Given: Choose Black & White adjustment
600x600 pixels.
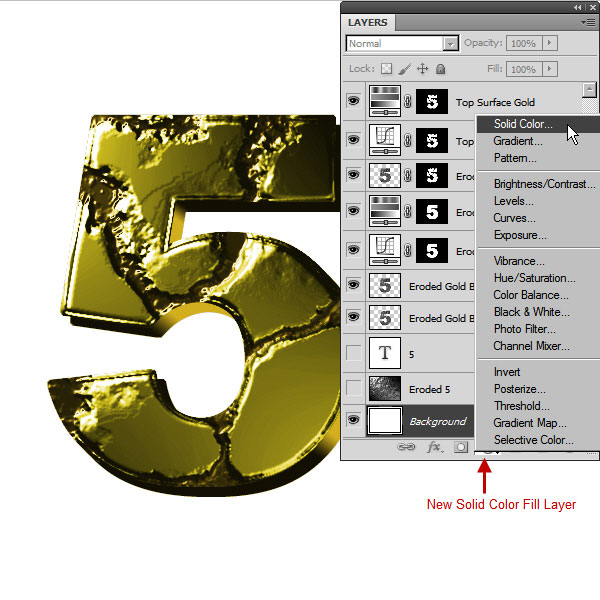Looking at the screenshot, I should click(538, 312).
